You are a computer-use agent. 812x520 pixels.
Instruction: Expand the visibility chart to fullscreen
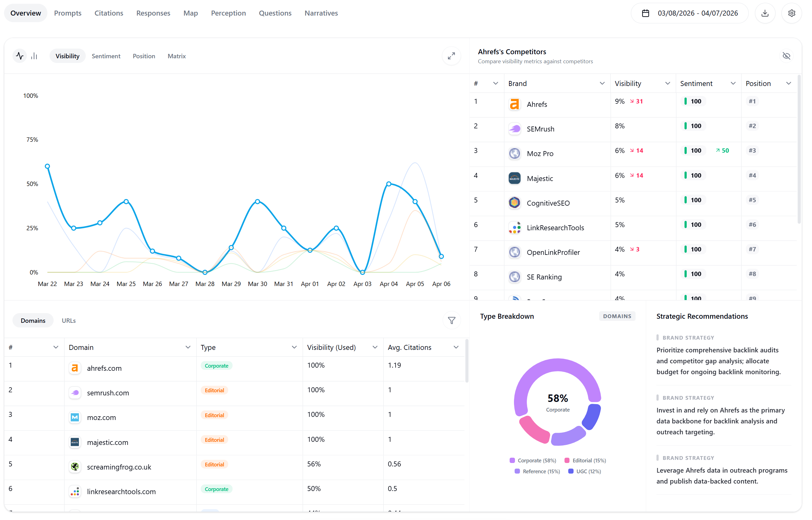click(451, 56)
